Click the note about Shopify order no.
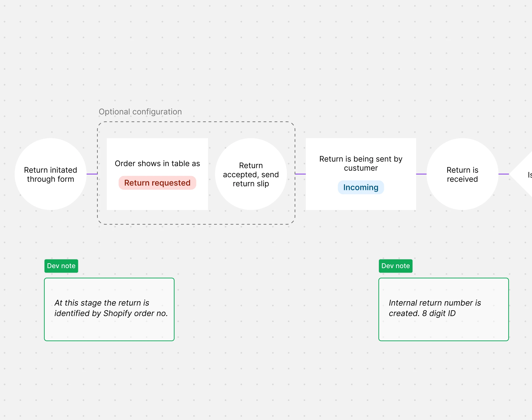The width and height of the screenshot is (532, 420). coord(109,309)
